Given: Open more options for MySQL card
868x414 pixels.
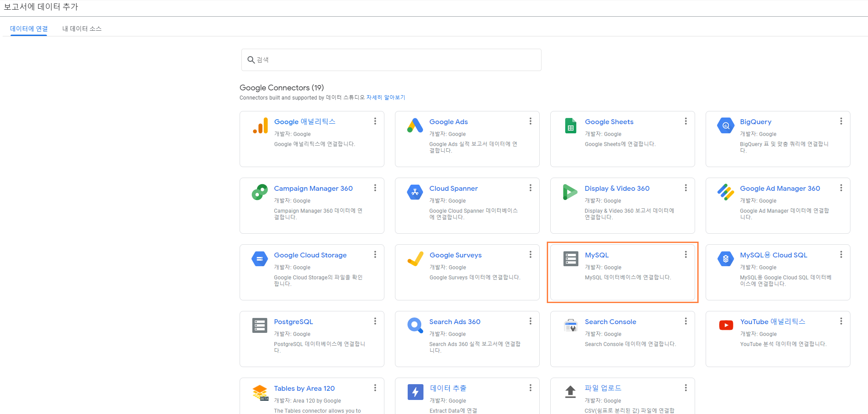Looking at the screenshot, I should 686,254.
